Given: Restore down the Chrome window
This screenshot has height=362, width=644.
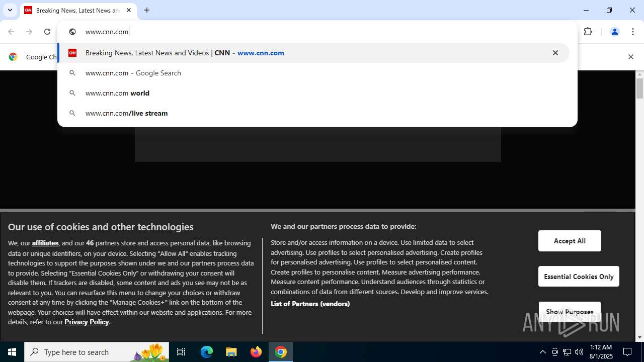Looking at the screenshot, I should (609, 10).
